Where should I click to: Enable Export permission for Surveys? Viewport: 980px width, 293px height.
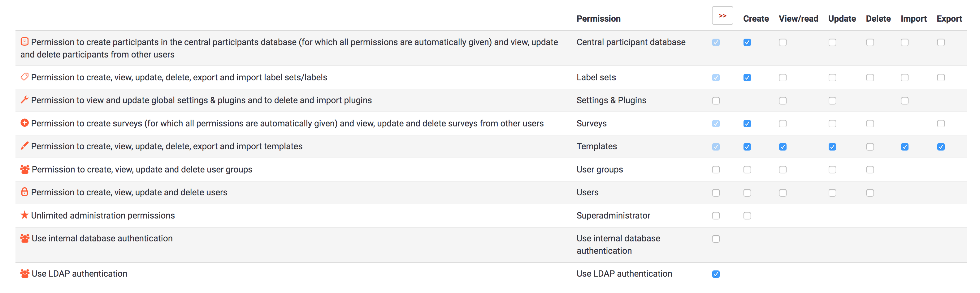[x=940, y=124]
